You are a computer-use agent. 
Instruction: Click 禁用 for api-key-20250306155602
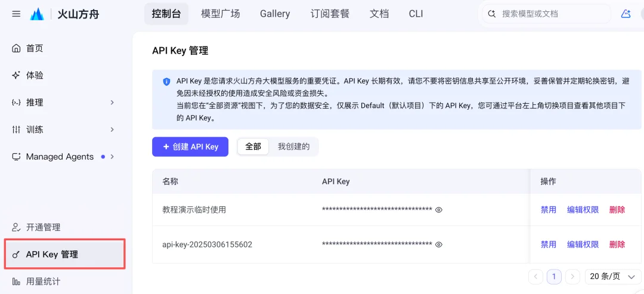click(549, 245)
